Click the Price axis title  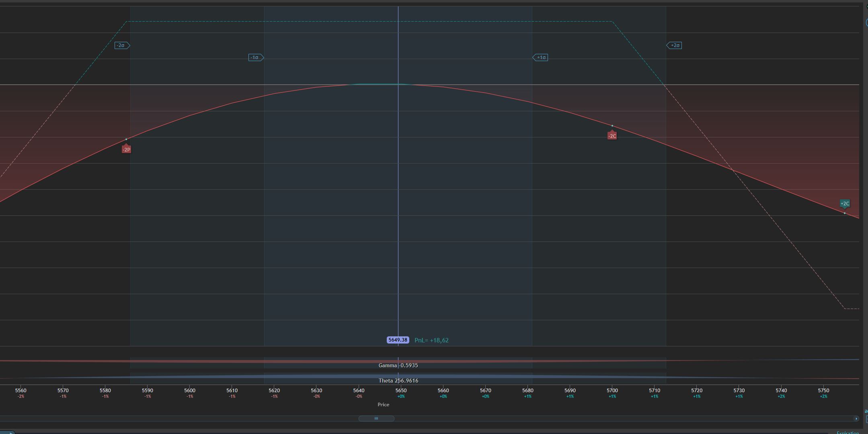point(383,405)
